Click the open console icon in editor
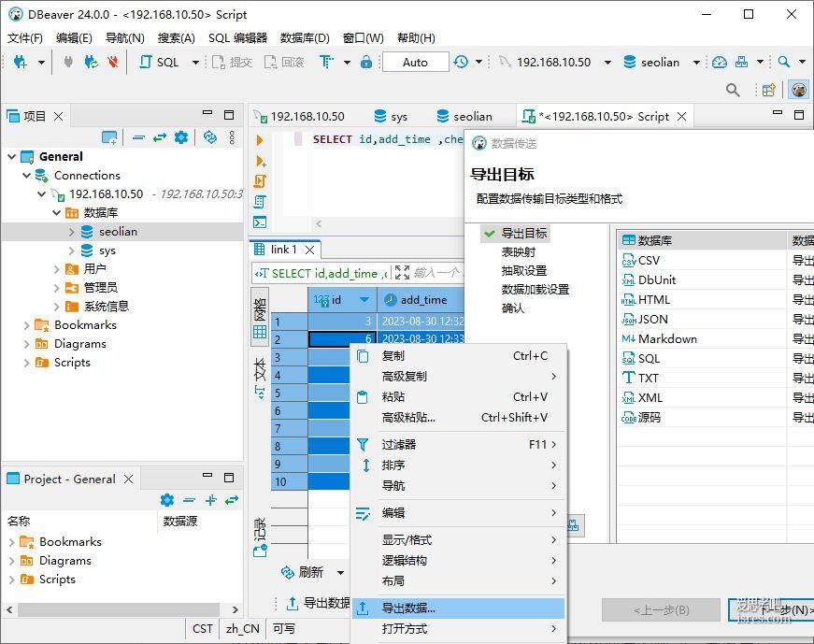 260,222
